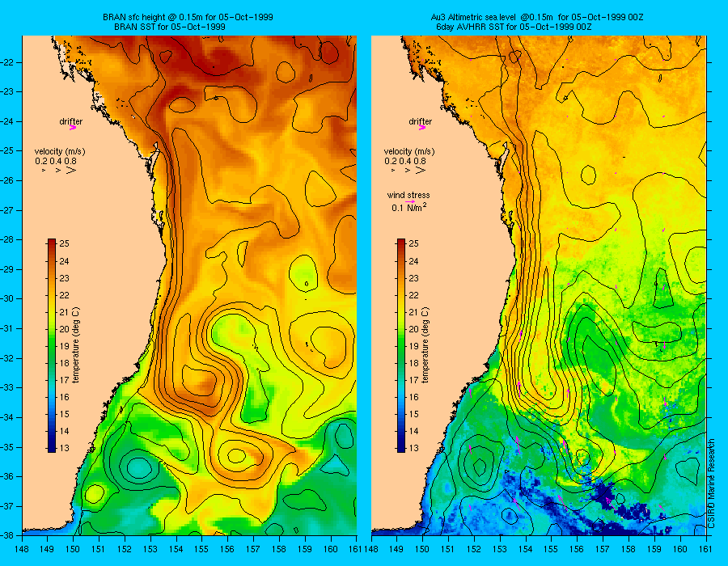
Task: Click '0.2 0.4 0.8' velocity values in AVHRR panel
Action: [405, 162]
